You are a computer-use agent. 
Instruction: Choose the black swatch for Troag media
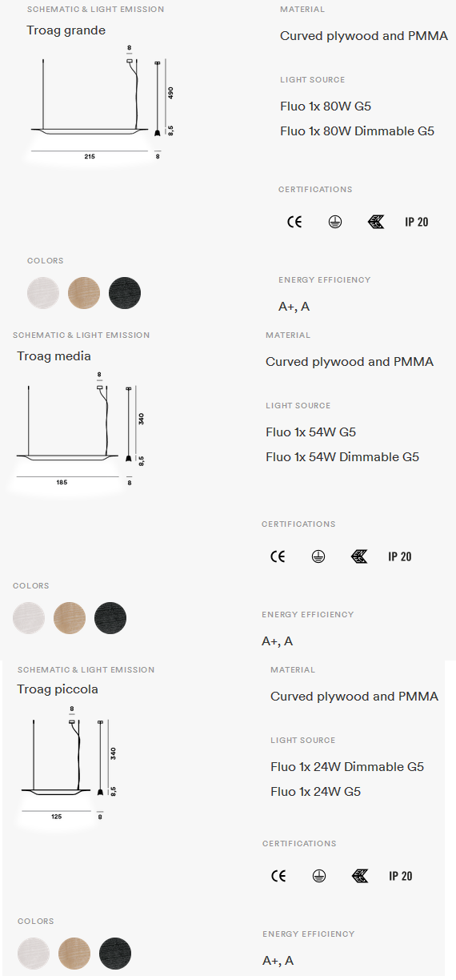pos(110,618)
